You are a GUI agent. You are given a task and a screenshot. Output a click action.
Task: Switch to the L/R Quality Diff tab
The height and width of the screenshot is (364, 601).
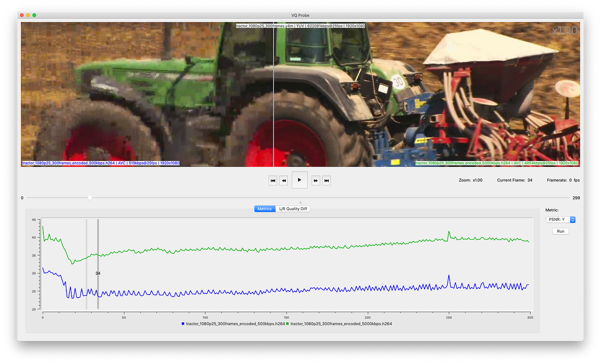click(x=293, y=208)
